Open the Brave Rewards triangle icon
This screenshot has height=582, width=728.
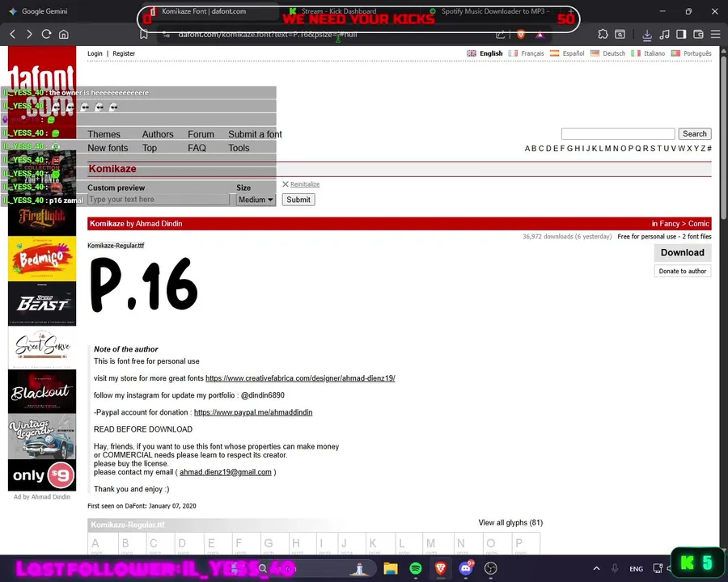tap(540, 34)
